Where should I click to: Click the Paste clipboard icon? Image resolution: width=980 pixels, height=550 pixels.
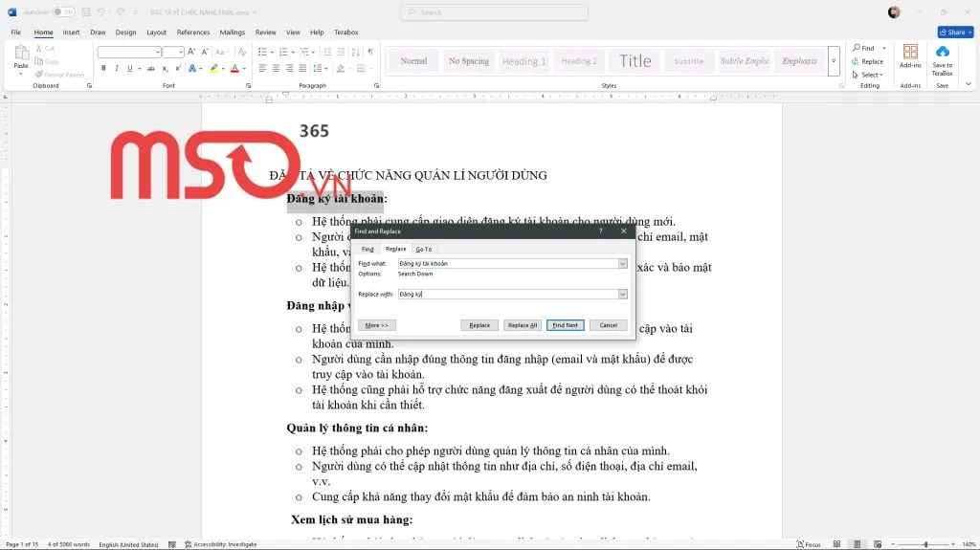pos(20,57)
